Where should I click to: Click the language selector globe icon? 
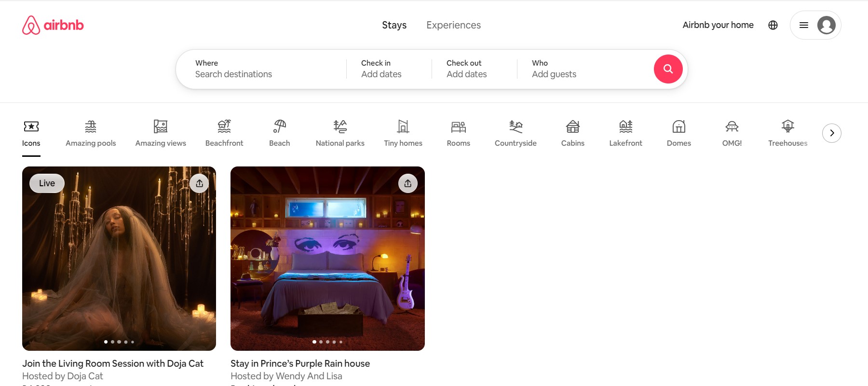(x=773, y=25)
